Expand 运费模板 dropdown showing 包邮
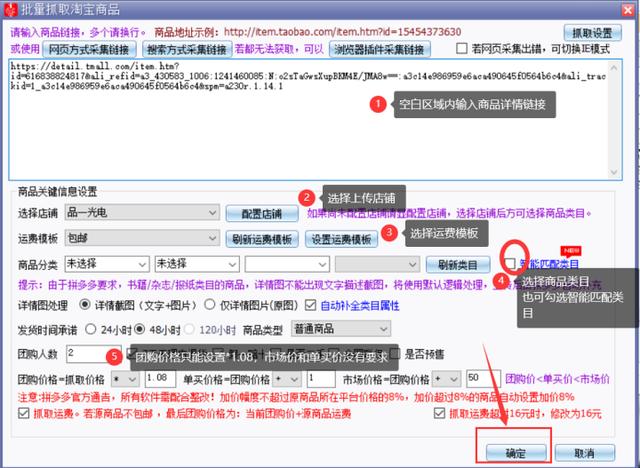Screen dimensions: 640x468 click(x=142, y=238)
